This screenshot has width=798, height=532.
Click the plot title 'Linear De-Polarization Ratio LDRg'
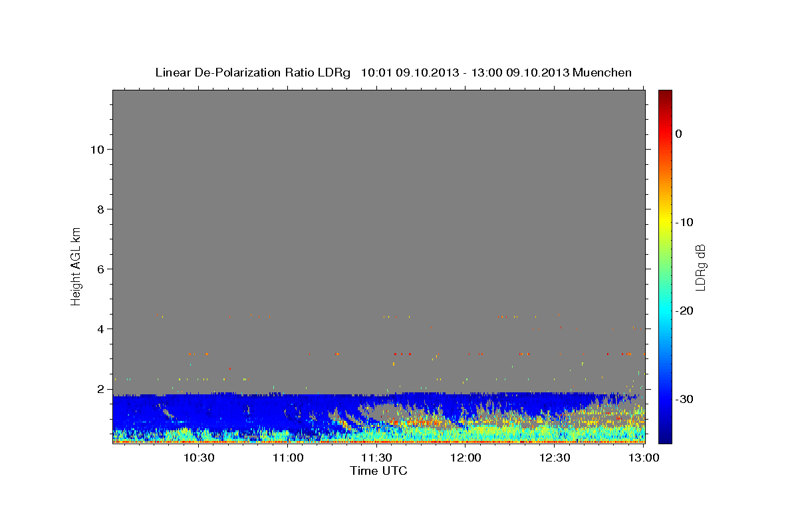tap(252, 72)
